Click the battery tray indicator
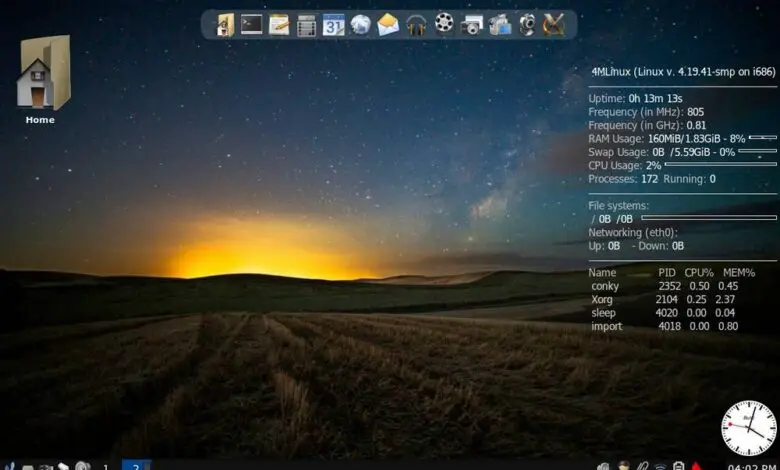 point(679,466)
